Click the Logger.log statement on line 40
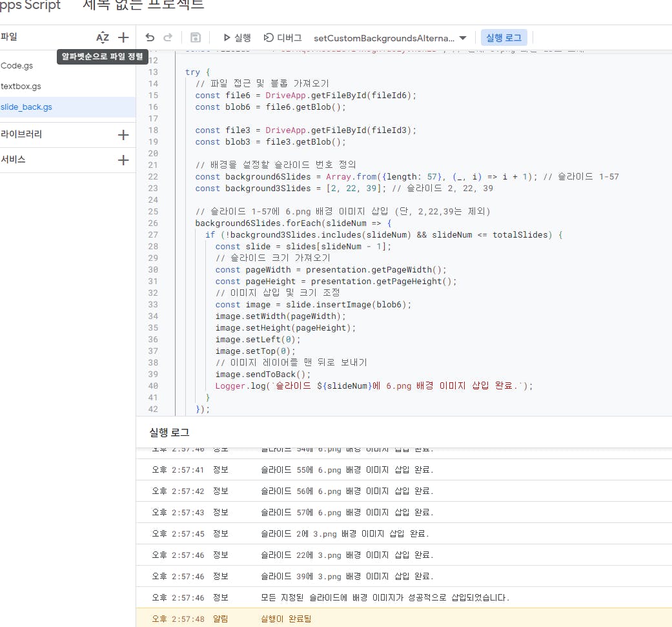This screenshot has width=672, height=627. point(374,385)
